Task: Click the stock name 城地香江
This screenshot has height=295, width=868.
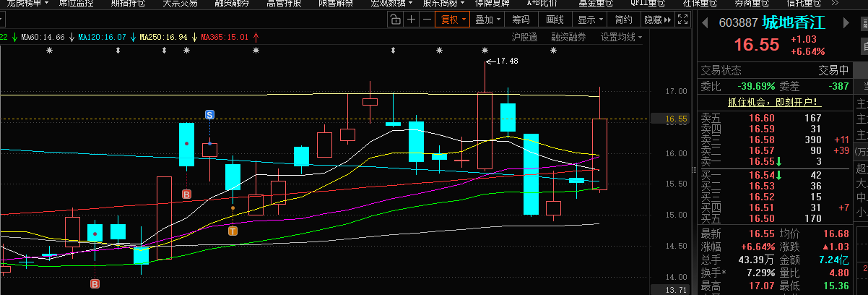Action: click(x=793, y=22)
